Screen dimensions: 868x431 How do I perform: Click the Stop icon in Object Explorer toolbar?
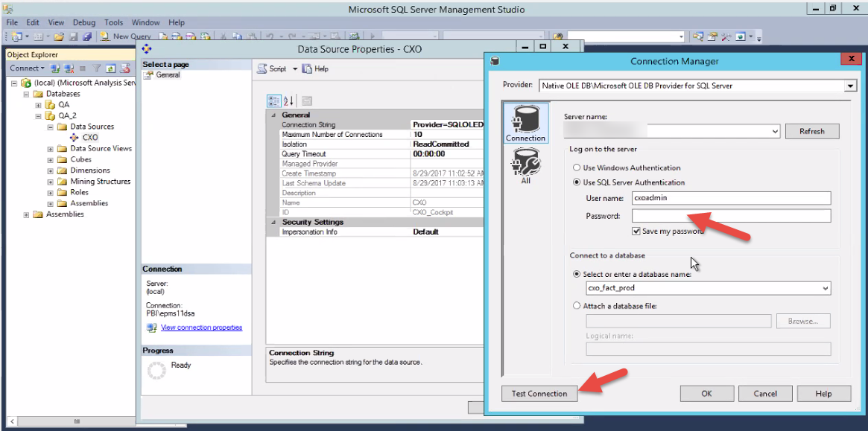pyautogui.click(x=83, y=68)
